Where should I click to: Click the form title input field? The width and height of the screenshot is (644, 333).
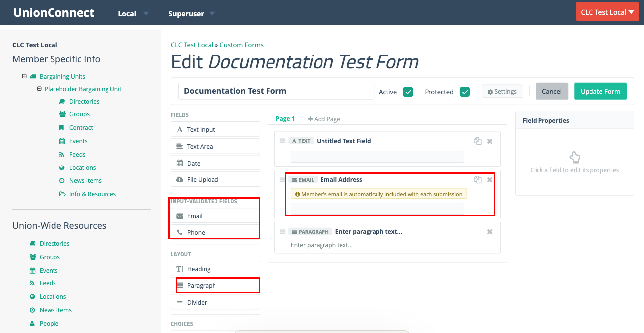coord(276,91)
